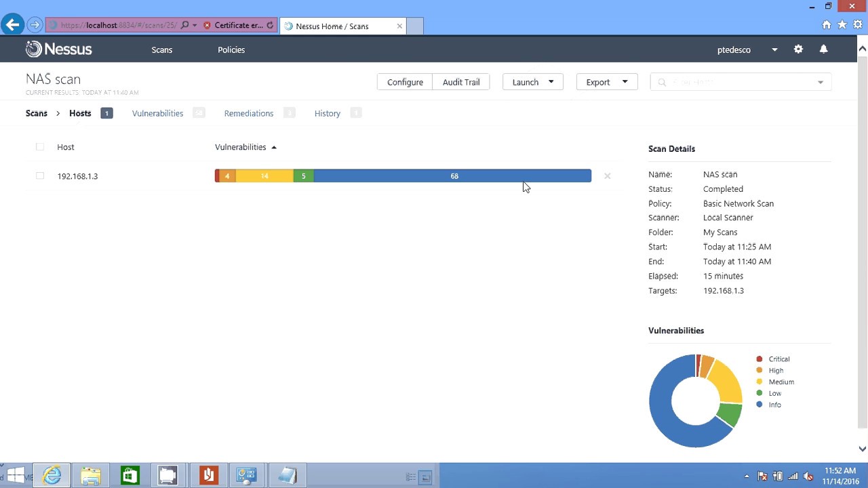Screen dimensions: 868x488
Task: Click the low segment labeled 5
Action: coord(303,176)
